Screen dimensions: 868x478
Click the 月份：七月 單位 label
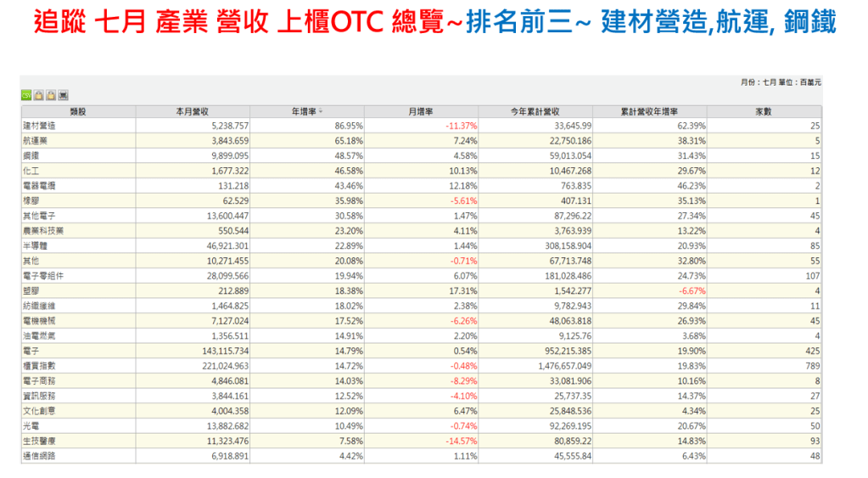780,82
